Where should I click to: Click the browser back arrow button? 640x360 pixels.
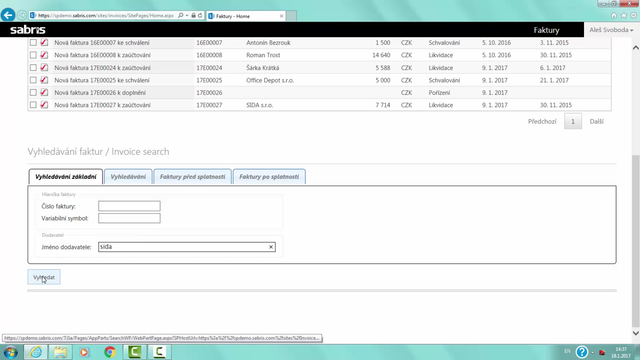tap(8, 15)
